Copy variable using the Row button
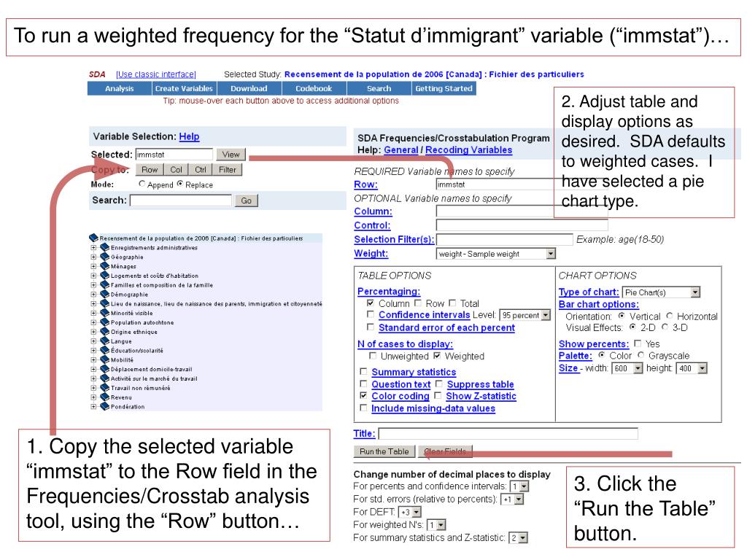747x560 pixels. click(150, 169)
